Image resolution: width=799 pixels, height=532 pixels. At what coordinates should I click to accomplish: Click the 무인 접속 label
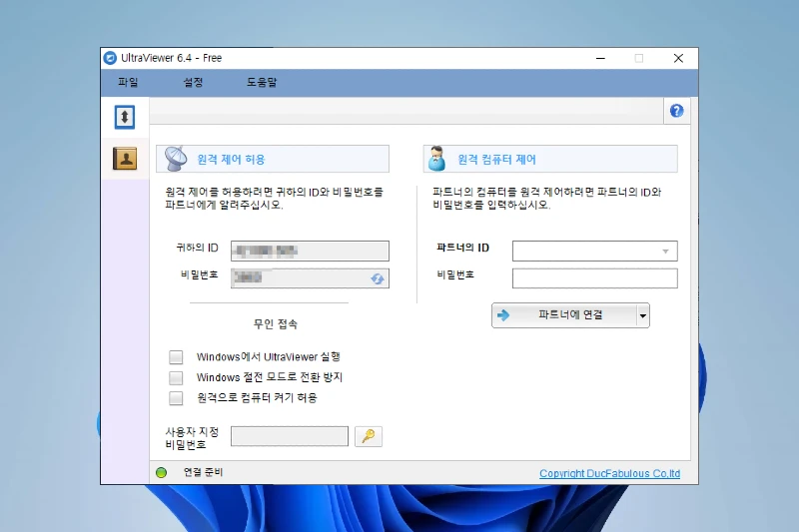(x=276, y=323)
